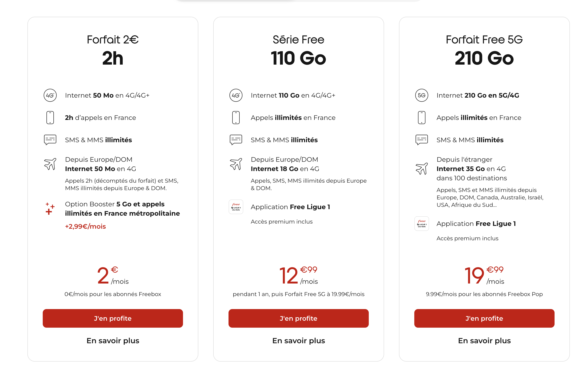Click J'en profite for Série Free 110 Go
Screen dimensions: 588x376
coord(298,318)
